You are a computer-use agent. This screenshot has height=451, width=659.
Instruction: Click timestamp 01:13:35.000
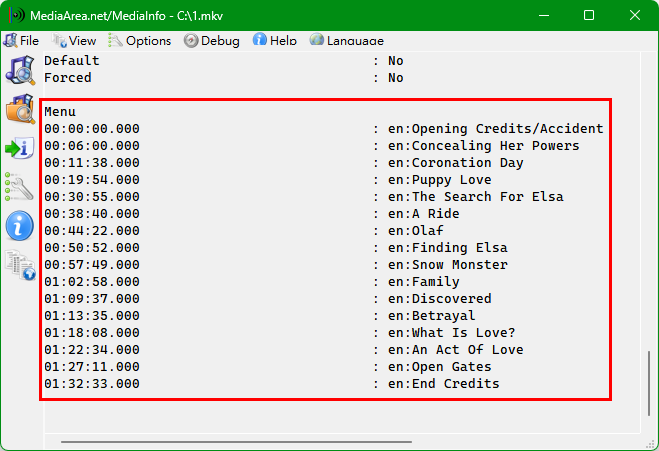pyautogui.click(x=92, y=316)
